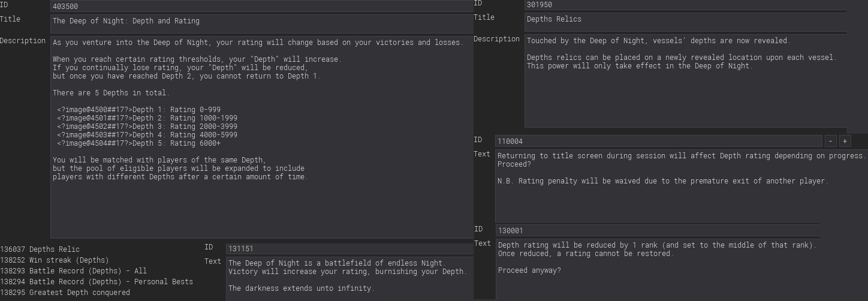The image size is (868, 301).
Task: Select entry 138294 Battle Record - Personal Bests
Action: point(97,282)
